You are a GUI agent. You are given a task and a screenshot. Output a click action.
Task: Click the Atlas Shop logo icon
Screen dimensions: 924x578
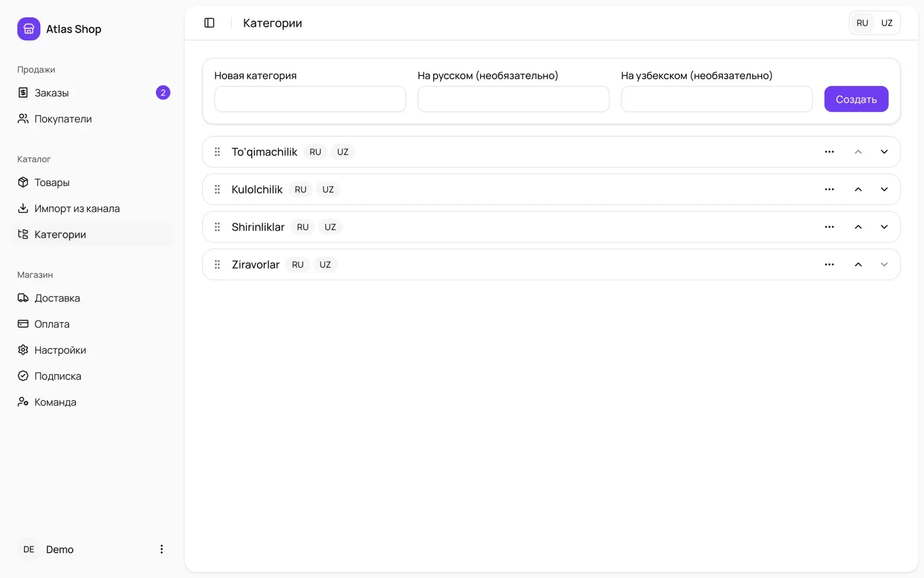28,29
